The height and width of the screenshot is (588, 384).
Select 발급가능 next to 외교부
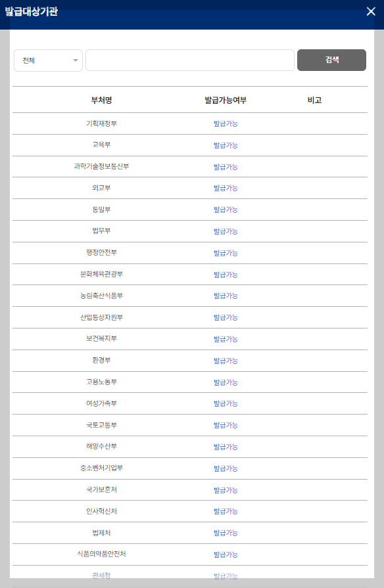click(225, 188)
